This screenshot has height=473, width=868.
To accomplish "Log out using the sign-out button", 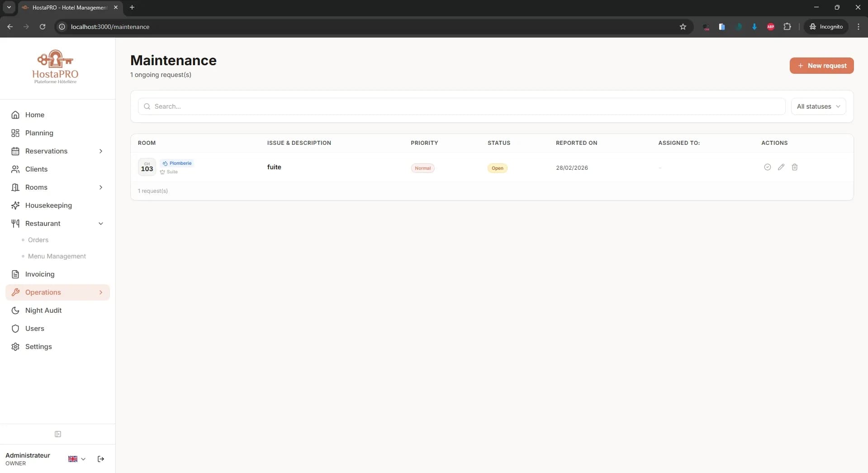I will (x=100, y=459).
